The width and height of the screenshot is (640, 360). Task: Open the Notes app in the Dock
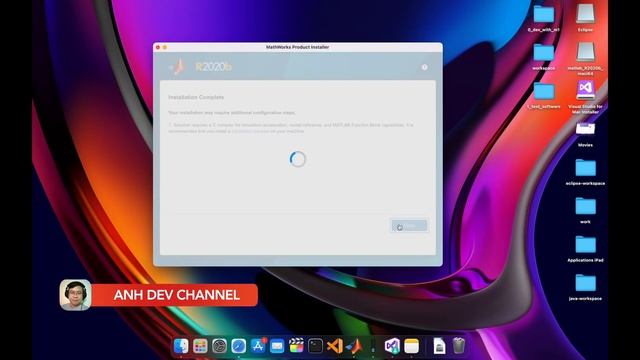point(411,346)
